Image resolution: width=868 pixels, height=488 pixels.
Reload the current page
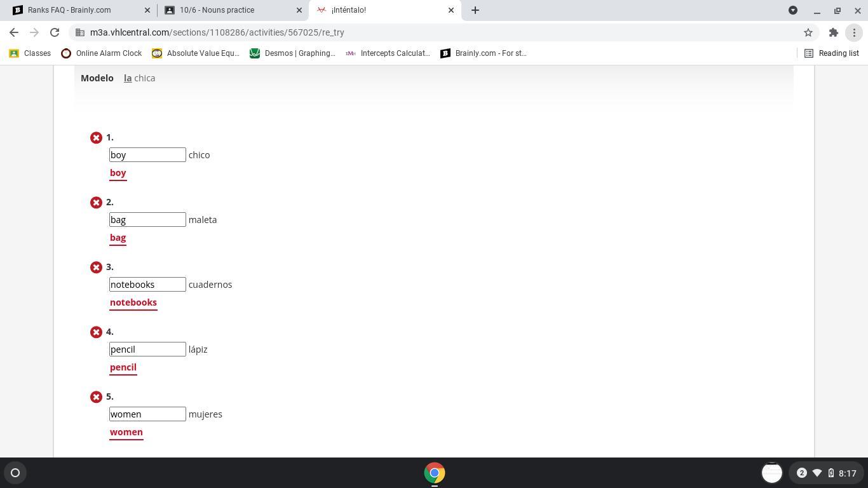(x=55, y=32)
